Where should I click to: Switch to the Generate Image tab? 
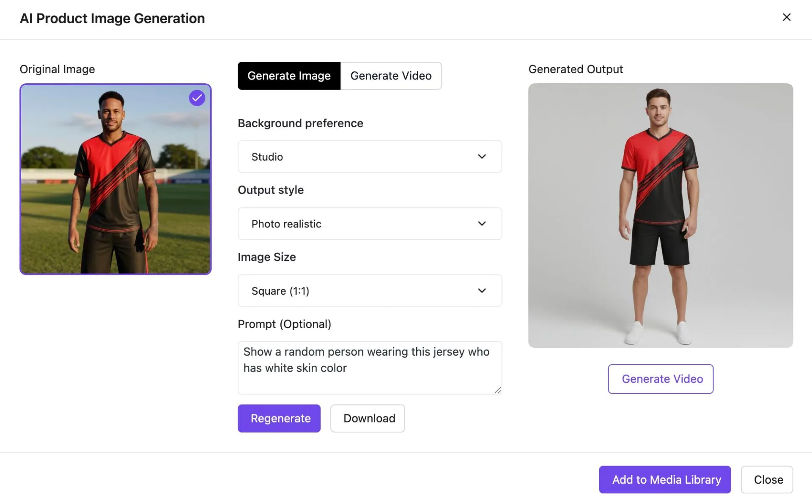point(289,76)
